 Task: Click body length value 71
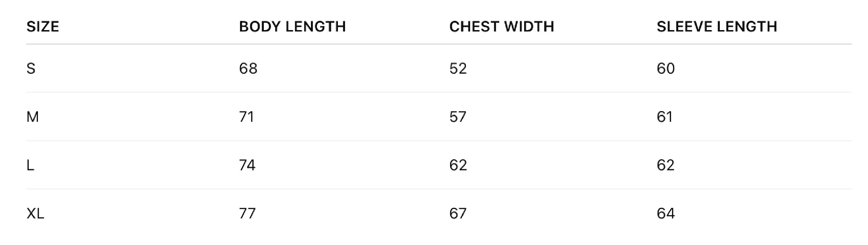click(246, 117)
